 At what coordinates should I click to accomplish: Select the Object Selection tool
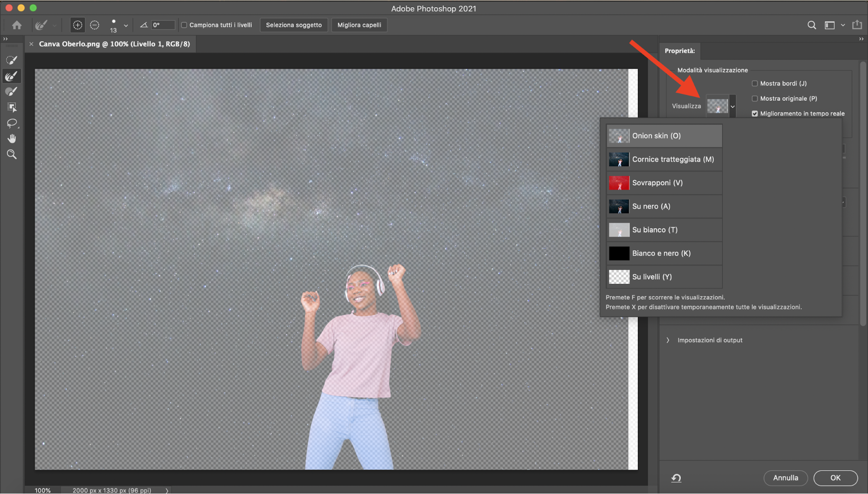click(12, 107)
